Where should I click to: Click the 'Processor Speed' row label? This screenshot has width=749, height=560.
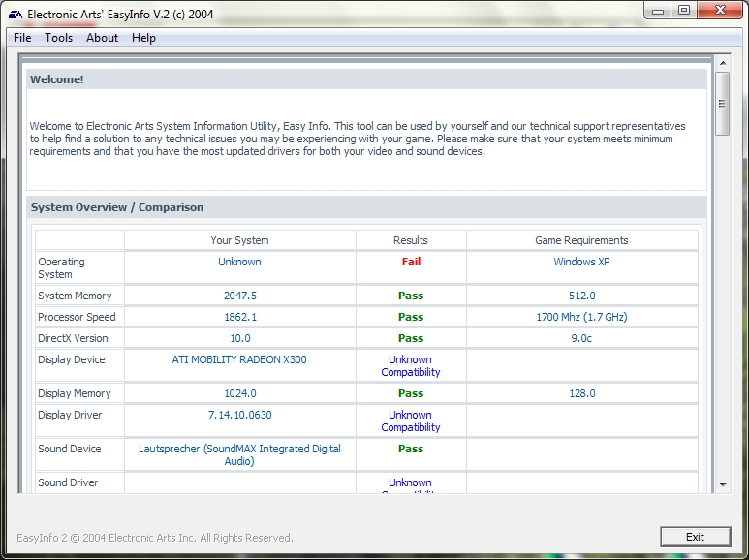77,317
